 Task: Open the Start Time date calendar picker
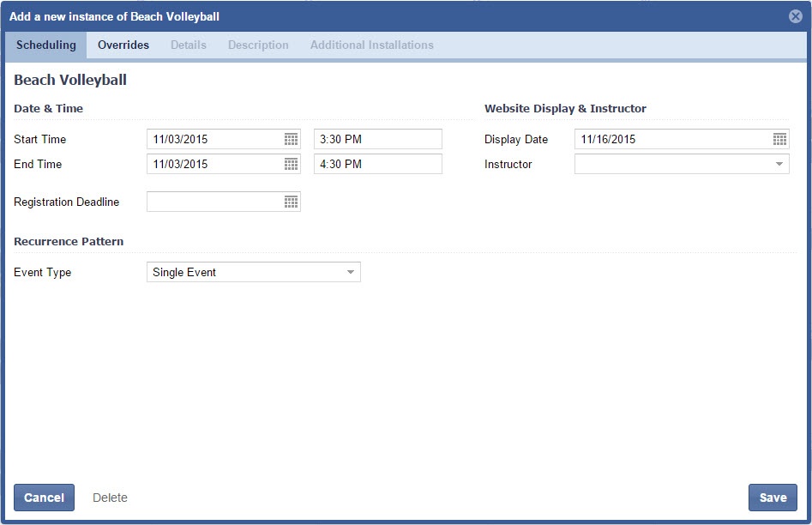click(291, 139)
